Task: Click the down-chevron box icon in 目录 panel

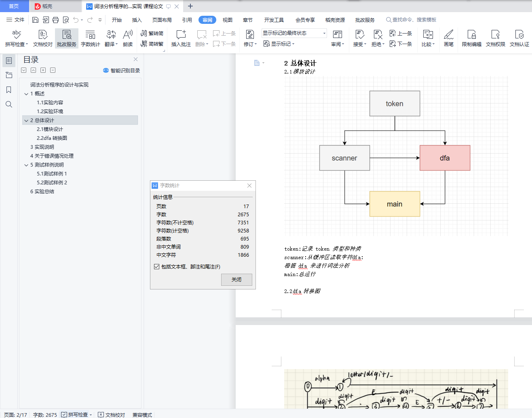Action: pyautogui.click(x=24, y=70)
